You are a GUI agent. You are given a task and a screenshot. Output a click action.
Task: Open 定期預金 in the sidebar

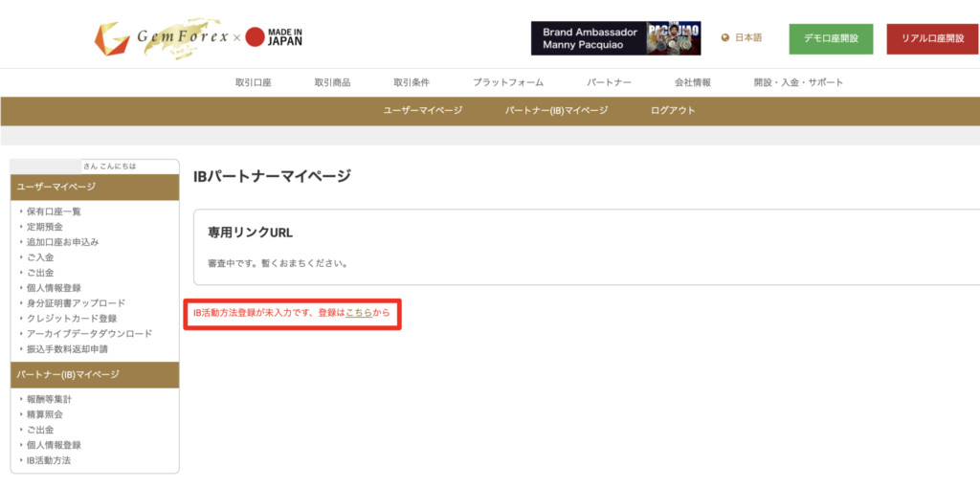coord(44,227)
